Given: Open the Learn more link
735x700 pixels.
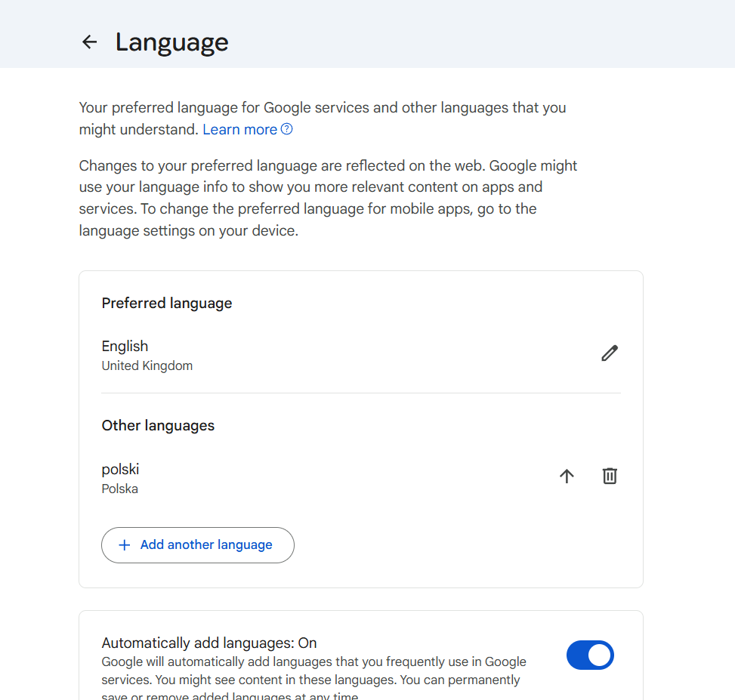Looking at the screenshot, I should 239,130.
